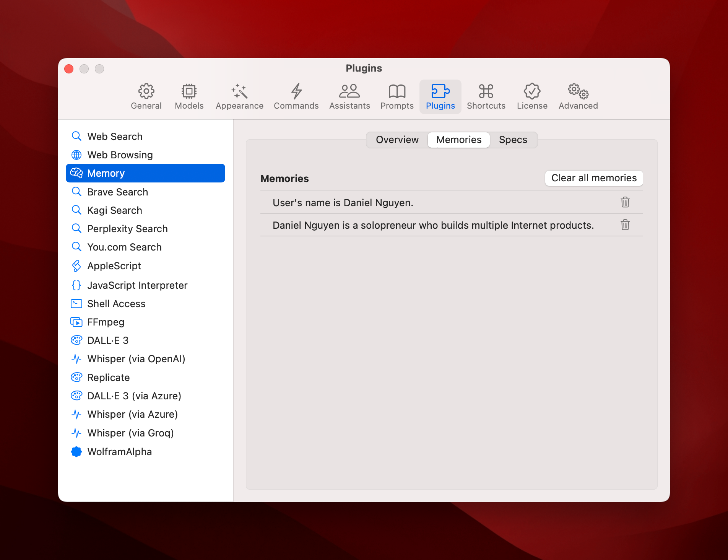Open Perplexity Search plugin settings
The image size is (728, 560).
tap(145, 228)
